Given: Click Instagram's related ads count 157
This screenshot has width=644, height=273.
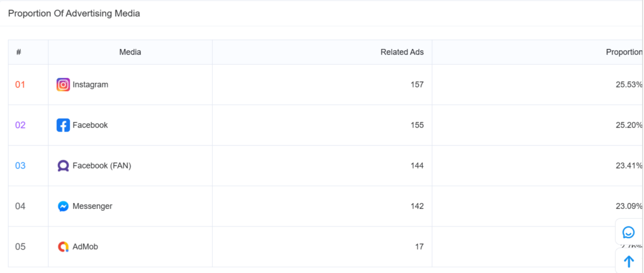Looking at the screenshot, I should 417,84.
